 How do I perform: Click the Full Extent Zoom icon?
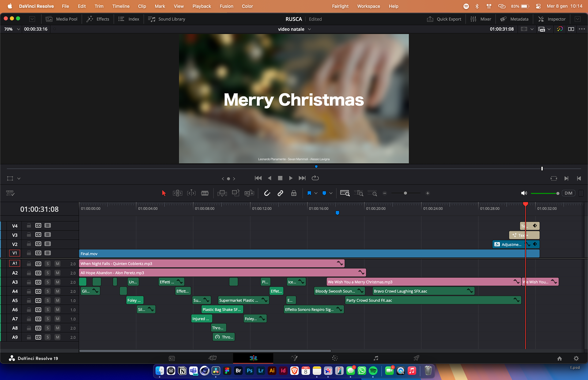tap(345, 193)
